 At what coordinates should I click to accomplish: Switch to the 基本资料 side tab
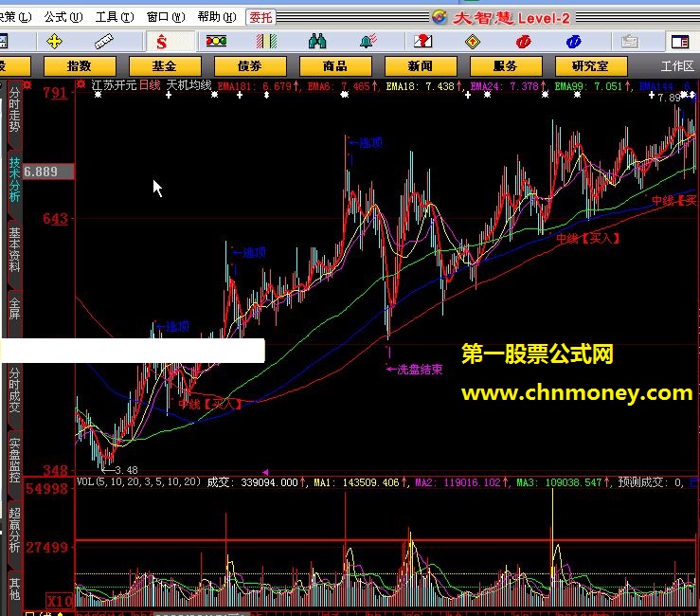coord(14,250)
